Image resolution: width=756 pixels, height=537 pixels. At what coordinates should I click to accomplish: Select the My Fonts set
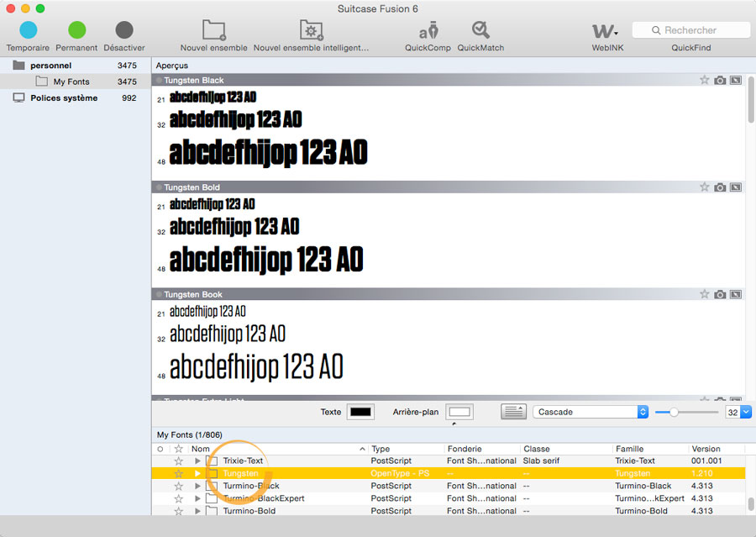pyautogui.click(x=76, y=82)
